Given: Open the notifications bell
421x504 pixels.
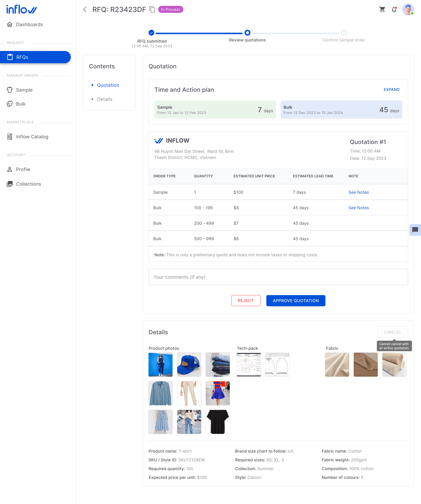Looking at the screenshot, I should point(394,9).
